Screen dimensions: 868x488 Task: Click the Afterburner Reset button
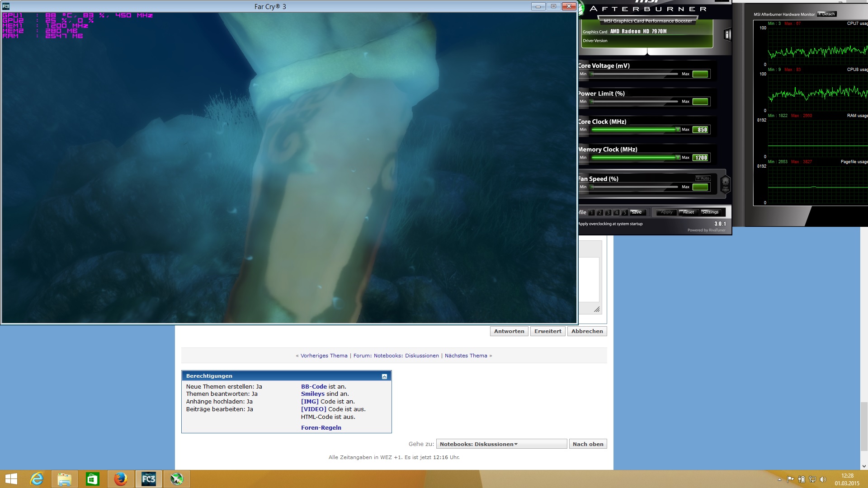[688, 212]
